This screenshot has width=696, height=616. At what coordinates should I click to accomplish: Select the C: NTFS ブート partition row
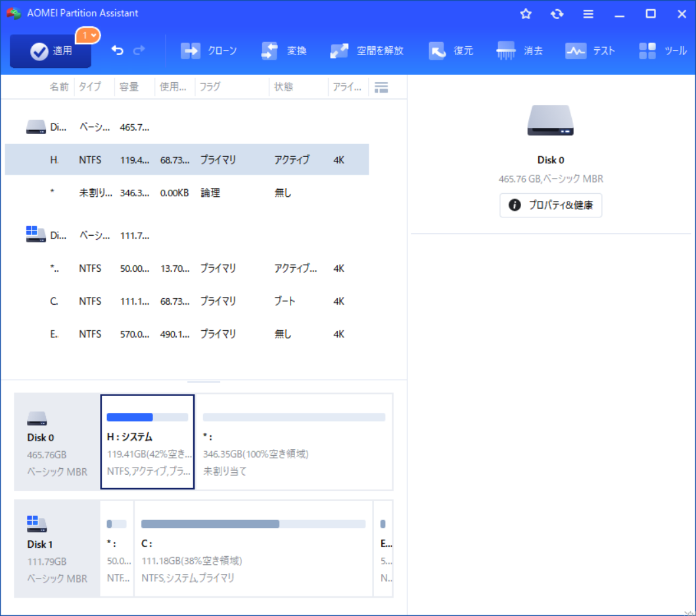click(187, 301)
